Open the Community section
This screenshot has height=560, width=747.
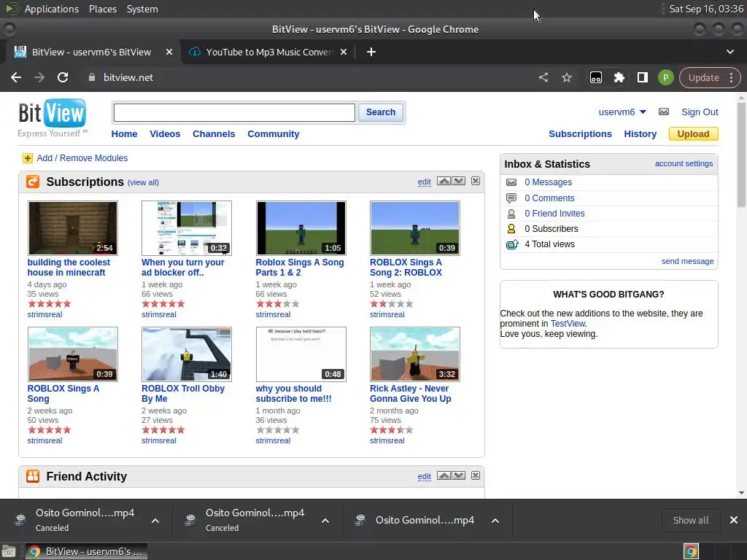click(274, 134)
